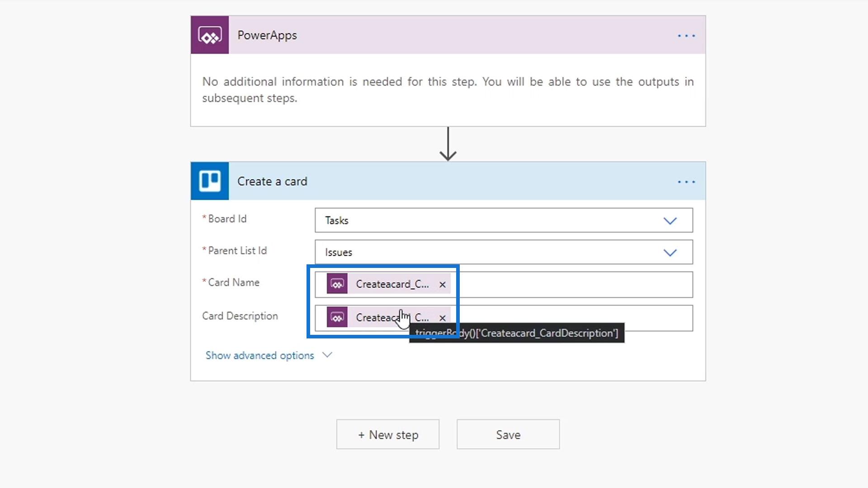The height and width of the screenshot is (488, 868).
Task: Open the Board Id dropdown showing Tasks
Action: click(670, 221)
